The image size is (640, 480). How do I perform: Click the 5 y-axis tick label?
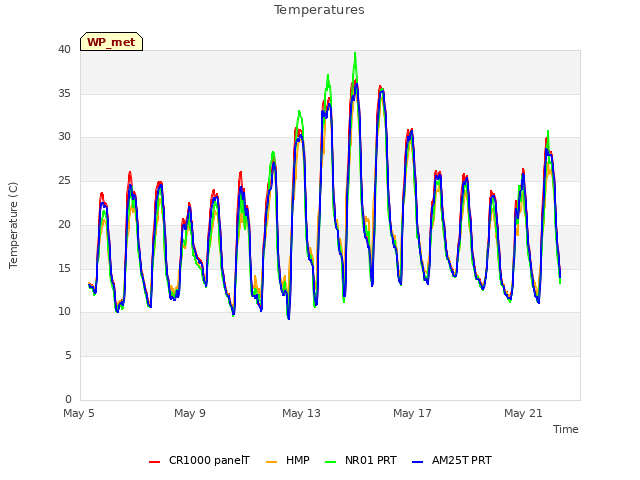[68, 356]
